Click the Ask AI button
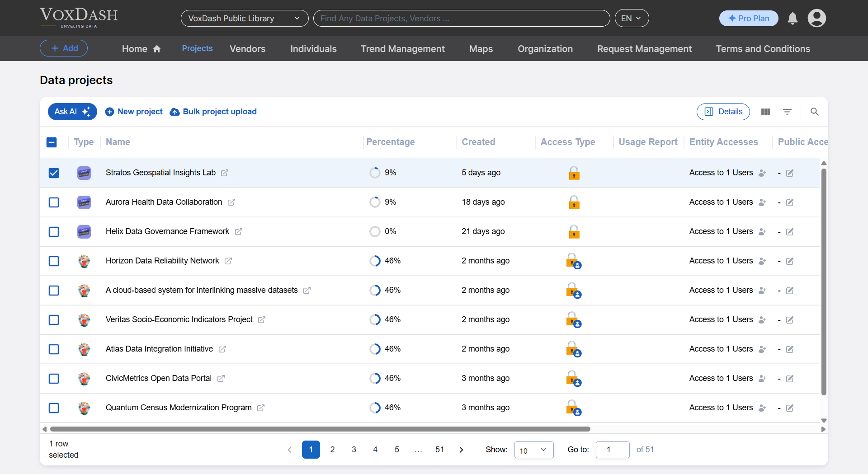868x474 pixels. 72,112
